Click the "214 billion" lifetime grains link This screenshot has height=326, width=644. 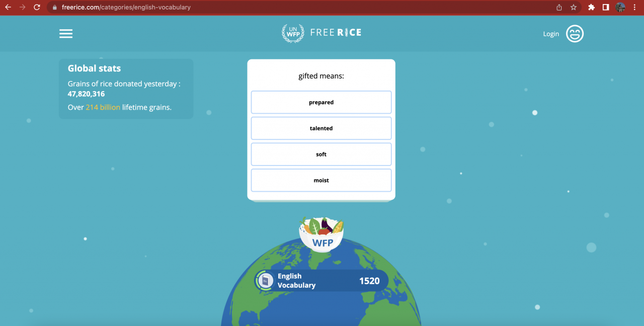click(x=103, y=107)
